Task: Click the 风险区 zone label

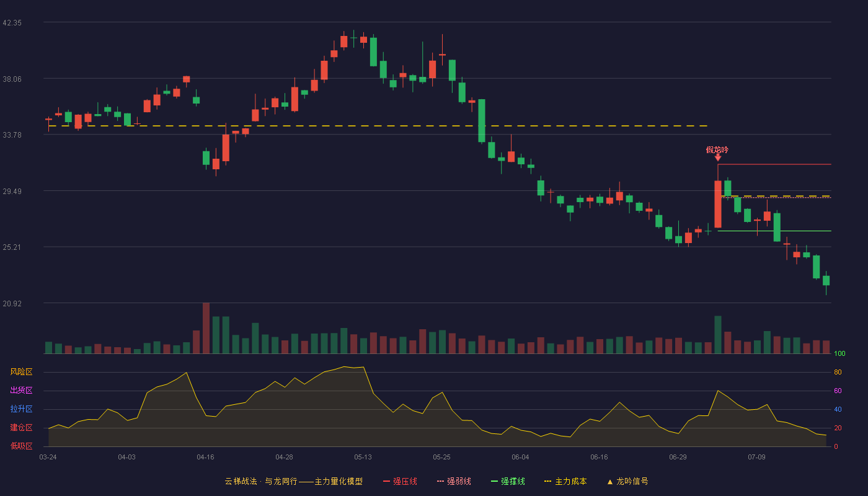Action: [22, 372]
